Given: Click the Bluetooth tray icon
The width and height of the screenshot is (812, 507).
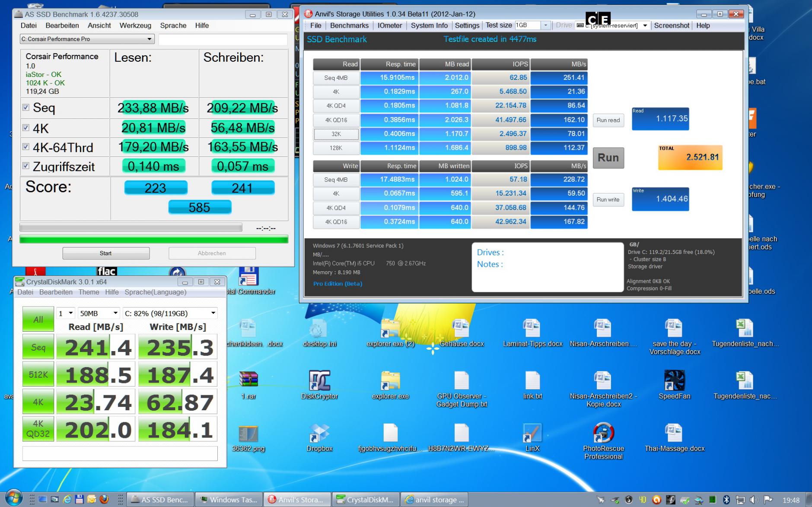Looking at the screenshot, I should coord(726,500).
